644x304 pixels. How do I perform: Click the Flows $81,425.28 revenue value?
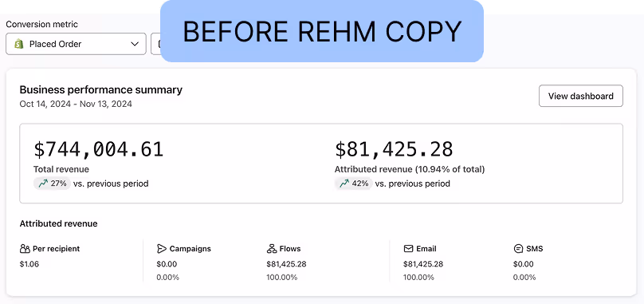(286, 264)
